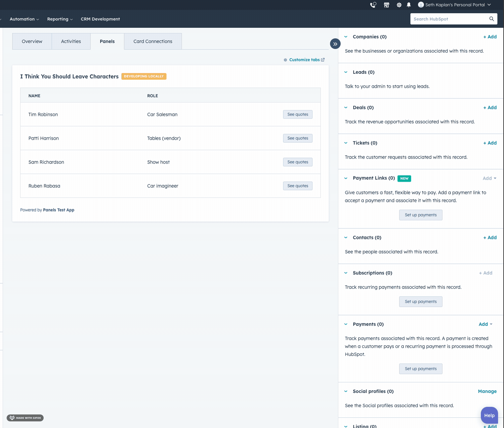Collapse the right sidebar with double-arrow button
Image resolution: width=504 pixels, height=428 pixels.
click(x=335, y=44)
